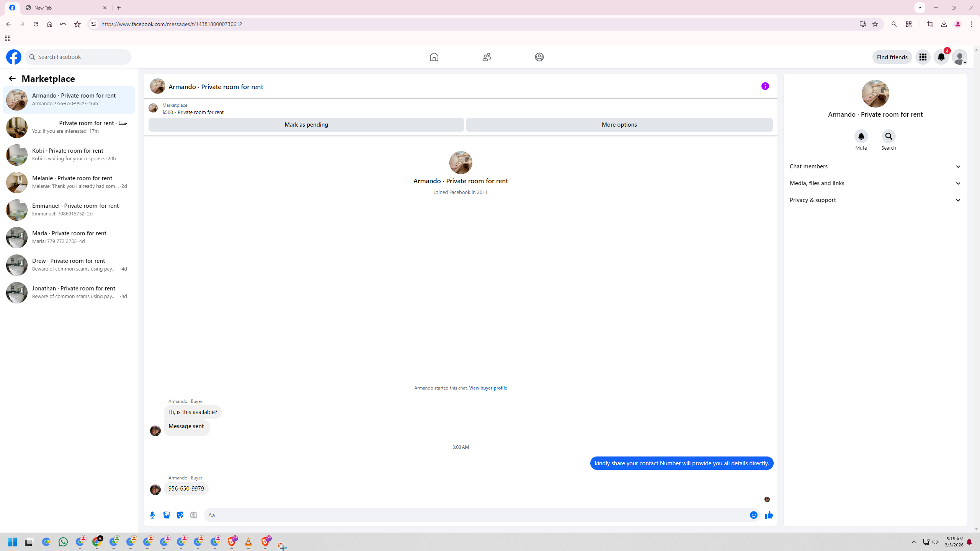Expand the Privacy & support section
The width and height of the screenshot is (980, 551).
875,200
